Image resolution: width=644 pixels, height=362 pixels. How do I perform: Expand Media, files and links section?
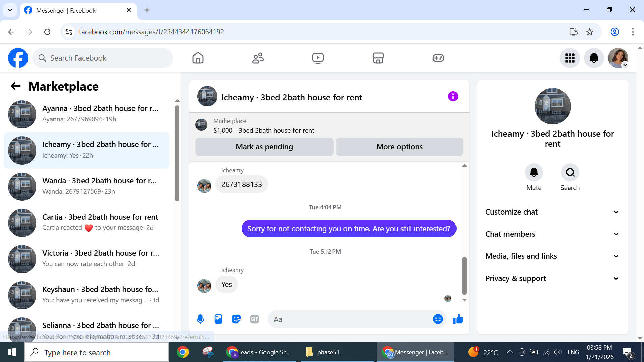[552, 256]
